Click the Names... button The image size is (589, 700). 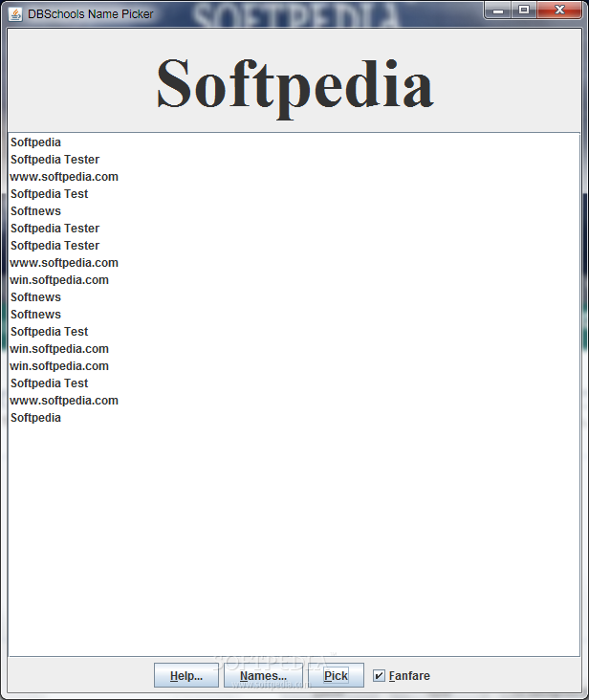coord(263,675)
